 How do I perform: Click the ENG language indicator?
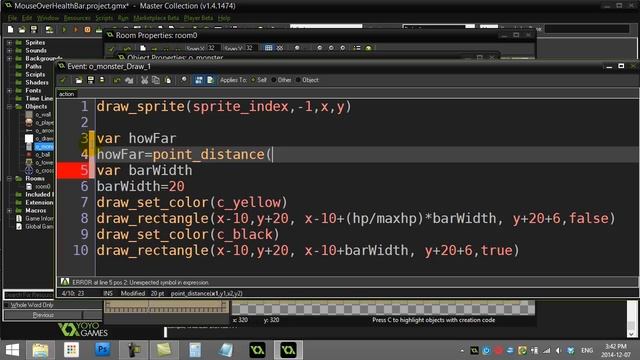pos(587,350)
